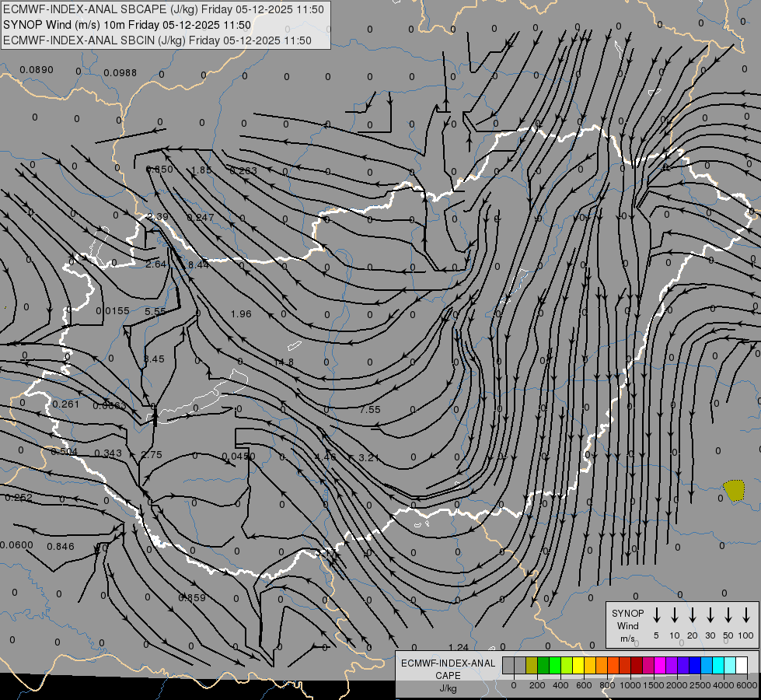The width and height of the screenshot is (761, 700).
Task: Click the 2500 tick label on CAPE scale
Action: click(x=700, y=685)
